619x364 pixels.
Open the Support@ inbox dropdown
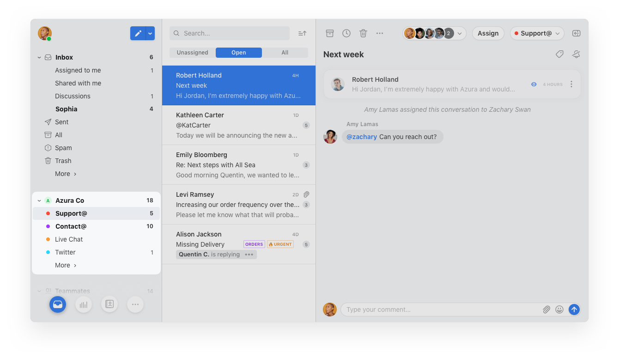click(x=537, y=33)
